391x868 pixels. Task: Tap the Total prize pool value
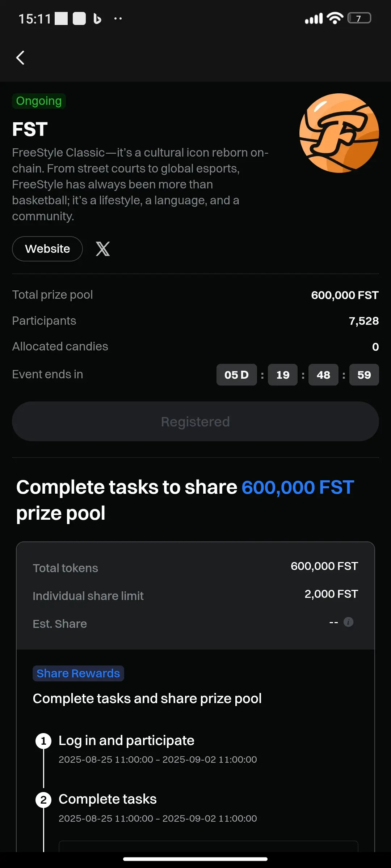tap(345, 295)
